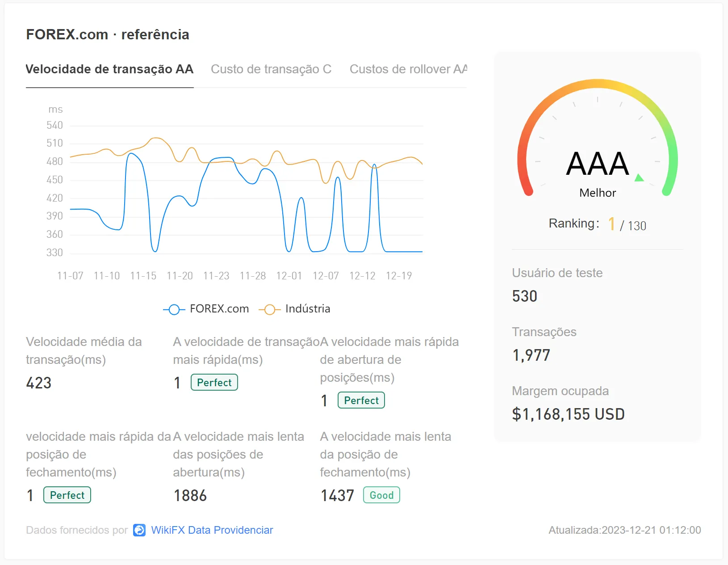Click the green gauge pointer triangle

[x=639, y=177]
